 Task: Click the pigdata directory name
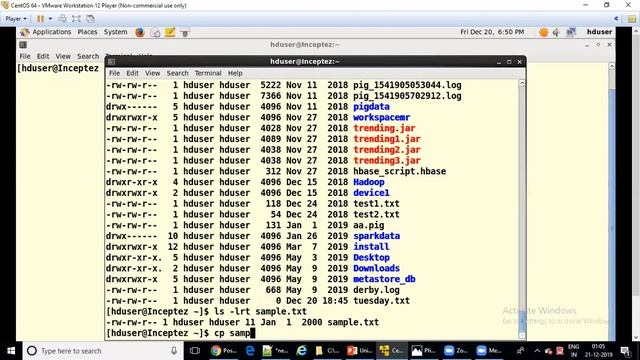coord(371,107)
